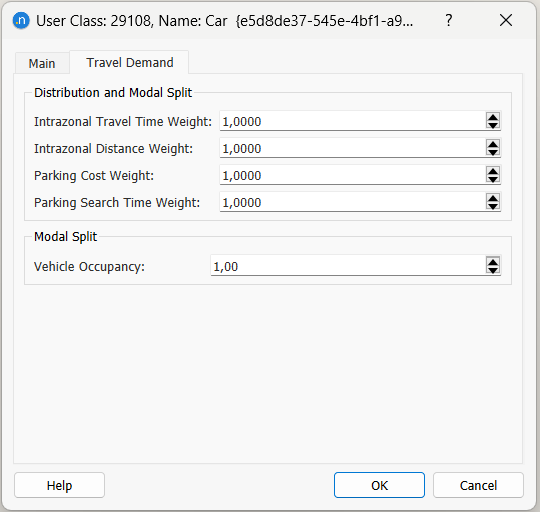Image resolution: width=540 pixels, height=512 pixels.
Task: Click the User Class 29108 title text
Action: pyautogui.click(x=225, y=21)
